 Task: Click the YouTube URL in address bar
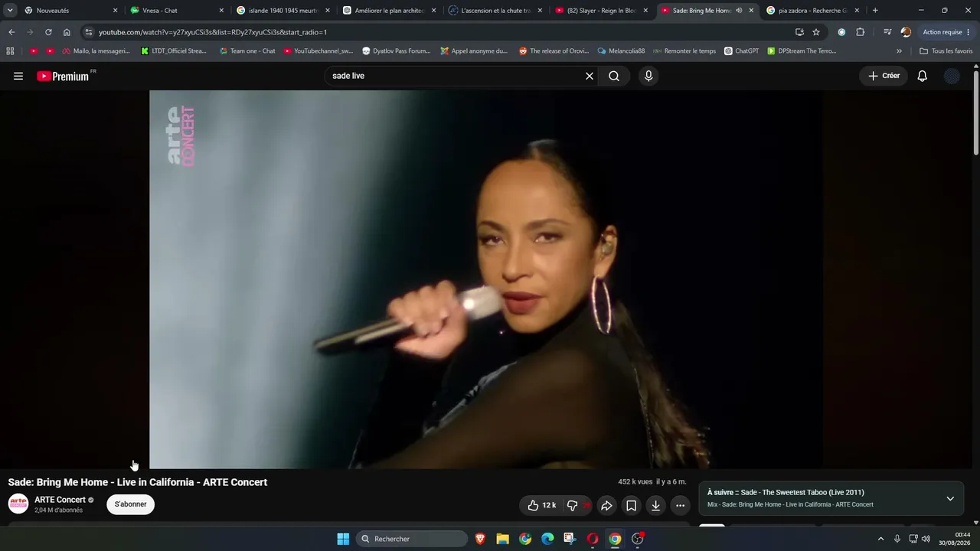point(213,32)
